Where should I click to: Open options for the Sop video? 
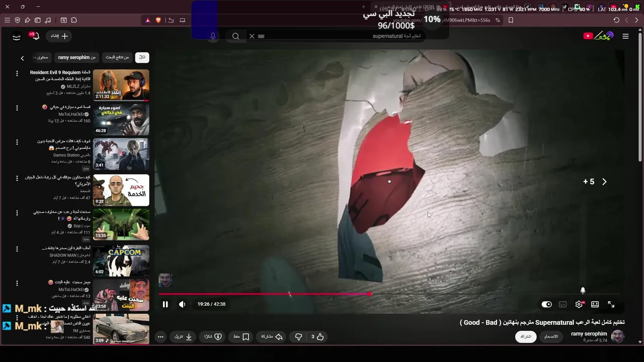click(17, 213)
